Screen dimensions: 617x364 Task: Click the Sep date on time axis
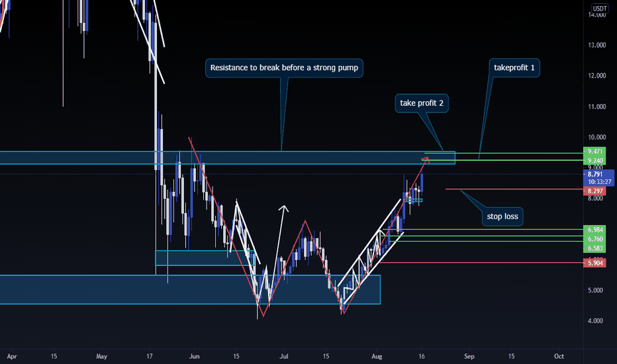[x=469, y=357]
